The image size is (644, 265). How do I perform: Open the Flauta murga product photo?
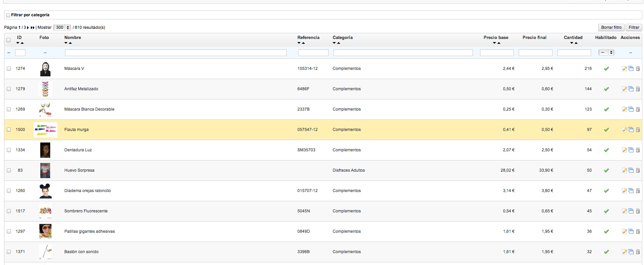tap(45, 130)
